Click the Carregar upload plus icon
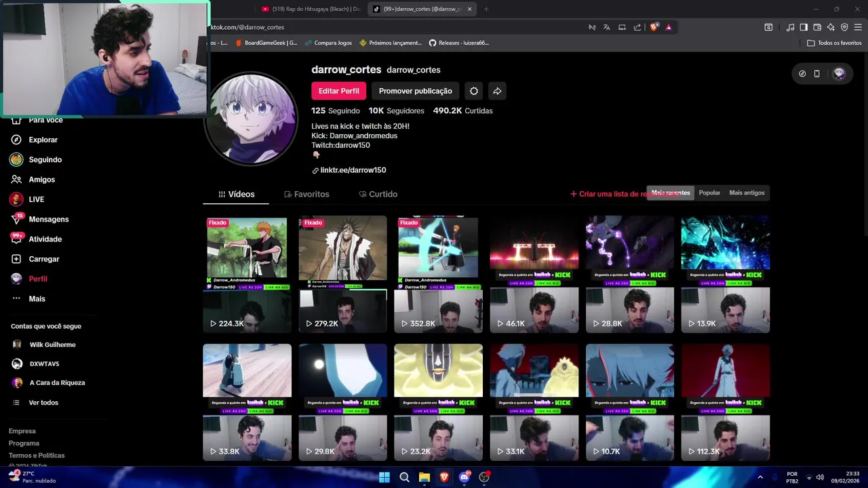Screen dimensions: 868x488 16,259
